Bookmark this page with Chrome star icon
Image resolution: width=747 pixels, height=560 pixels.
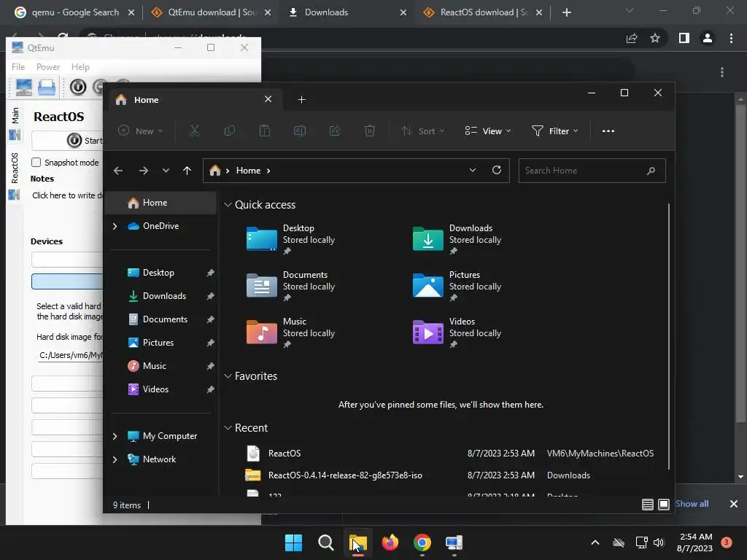point(655,38)
